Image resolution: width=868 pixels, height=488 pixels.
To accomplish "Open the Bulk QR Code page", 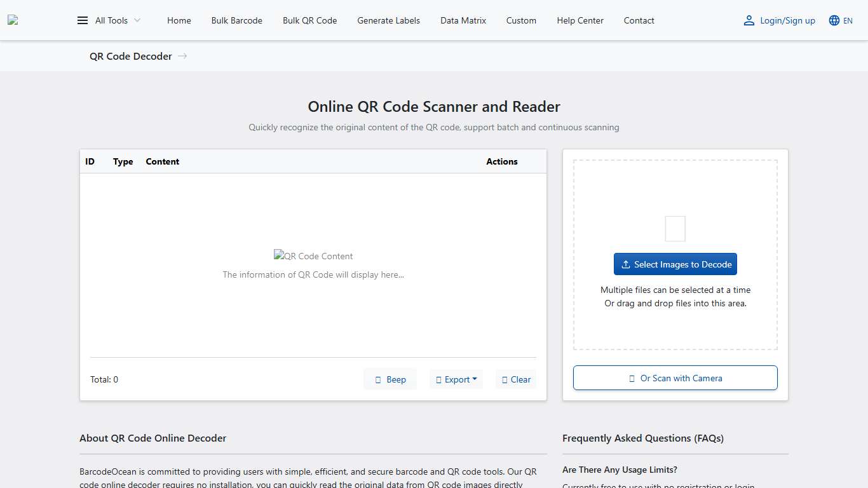I will [309, 20].
